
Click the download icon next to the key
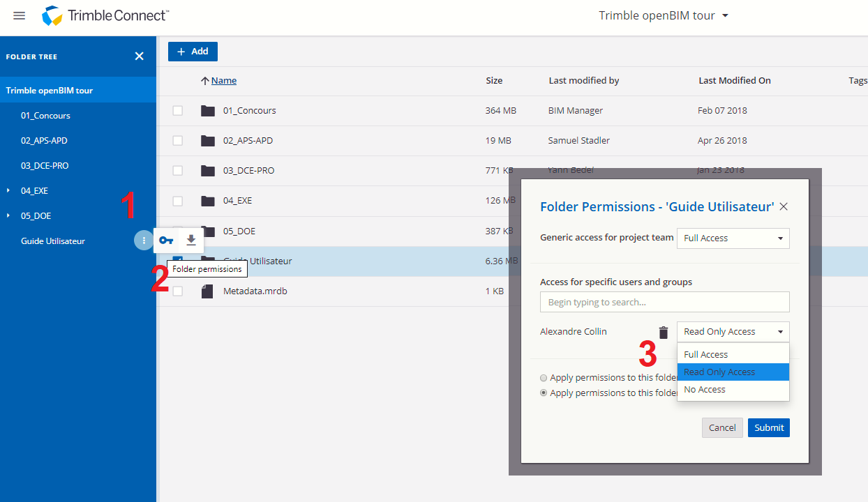pyautogui.click(x=190, y=239)
